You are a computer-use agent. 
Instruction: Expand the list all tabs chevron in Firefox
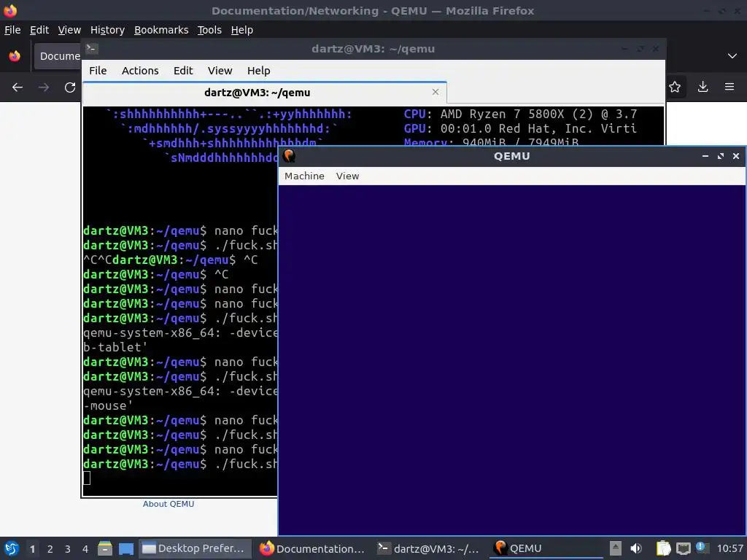[x=732, y=55]
